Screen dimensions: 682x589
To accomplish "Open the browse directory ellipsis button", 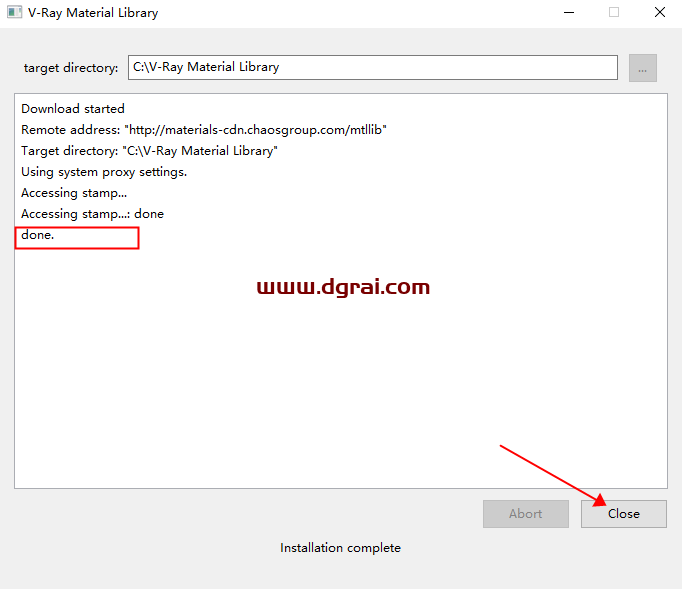I will click(642, 68).
